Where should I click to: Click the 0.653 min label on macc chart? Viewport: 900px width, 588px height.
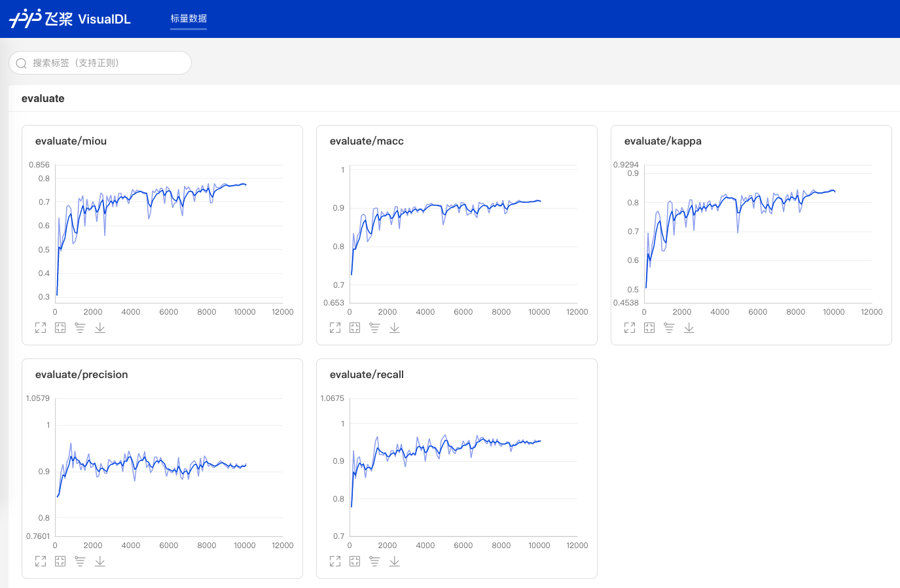click(x=334, y=303)
